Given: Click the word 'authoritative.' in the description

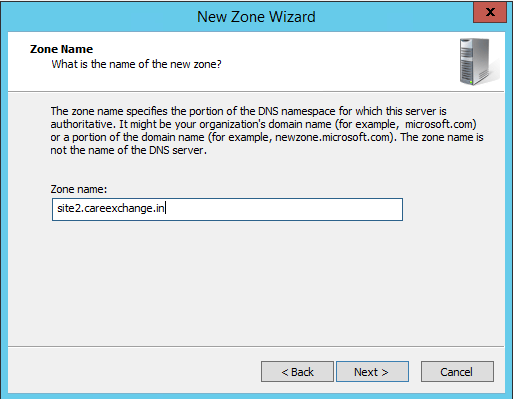Looking at the screenshot, I should coord(83,124).
